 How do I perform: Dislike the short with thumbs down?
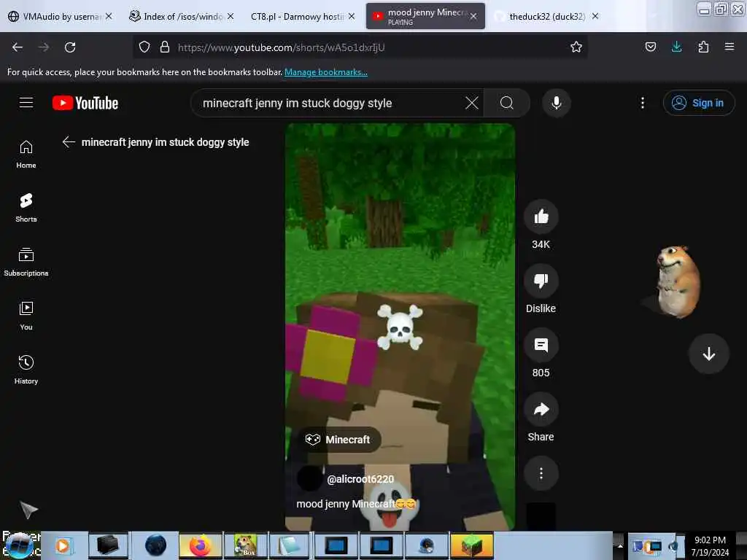tap(541, 281)
